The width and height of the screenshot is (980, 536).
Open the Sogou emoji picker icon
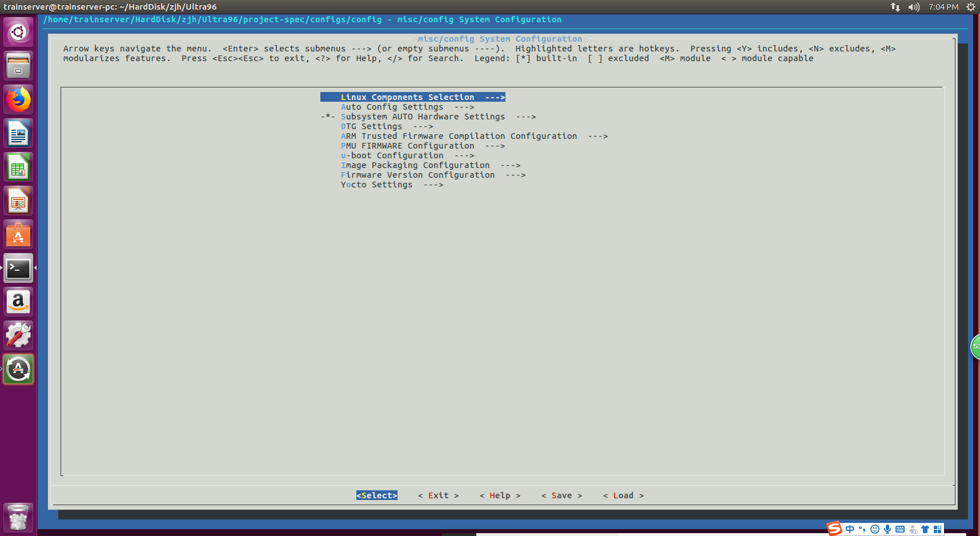(x=875, y=529)
